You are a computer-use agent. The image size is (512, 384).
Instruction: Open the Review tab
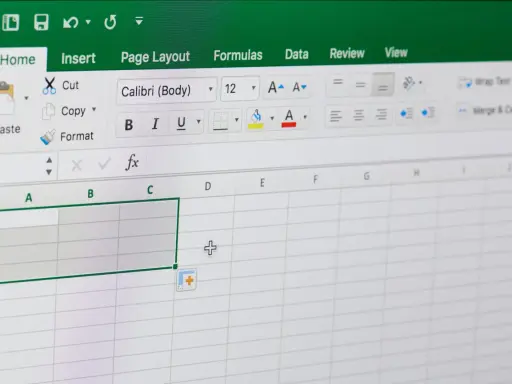click(x=347, y=53)
